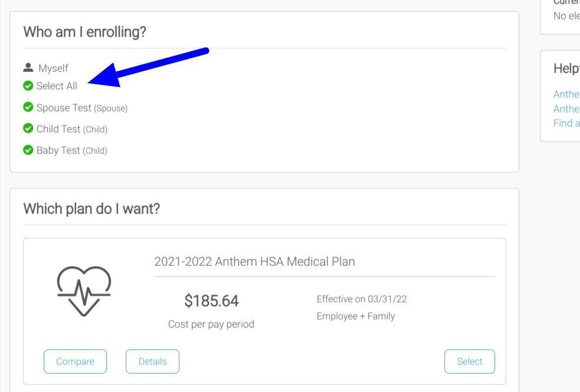Click the Effective on 03/31/22 text

[x=362, y=299]
